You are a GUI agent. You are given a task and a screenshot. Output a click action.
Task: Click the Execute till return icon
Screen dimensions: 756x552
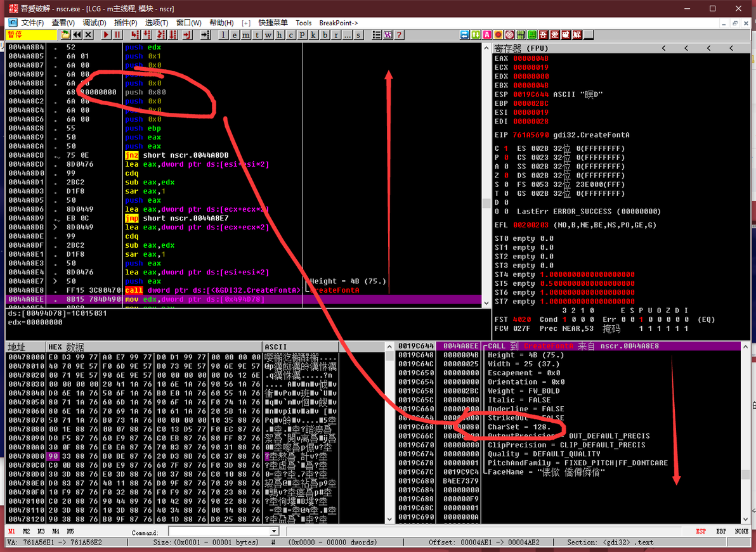tap(188, 35)
